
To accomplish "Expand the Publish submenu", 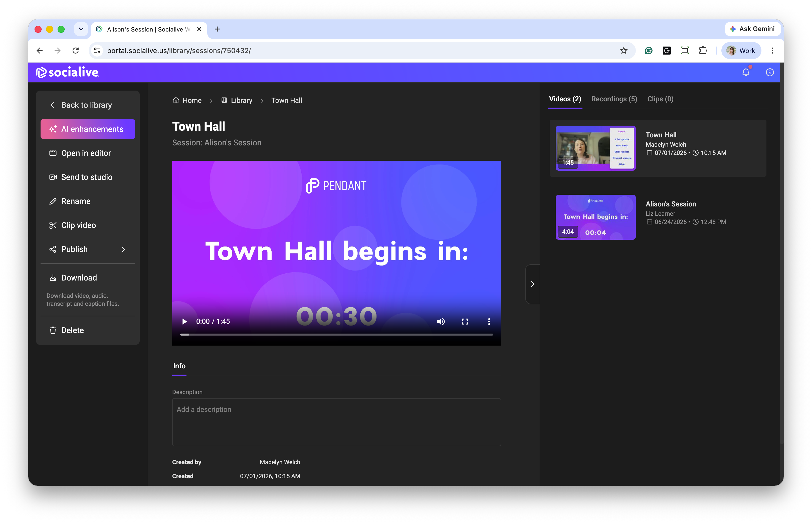I will point(88,249).
